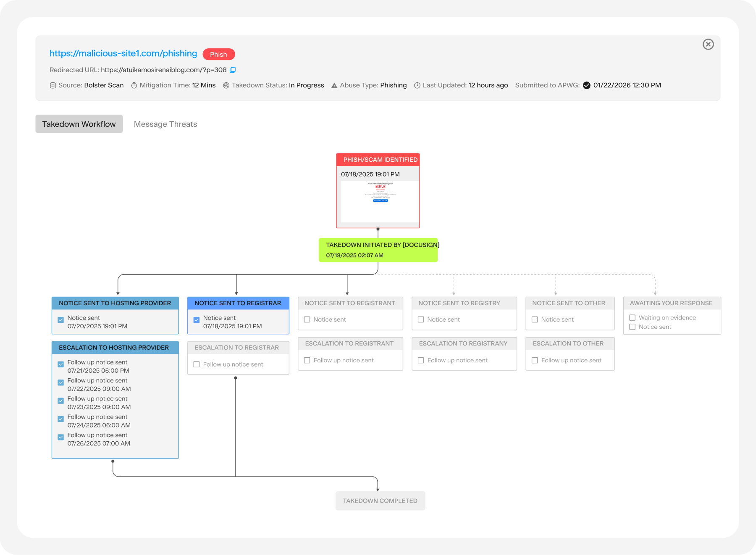Click the Abuse Type warning triangle icon
756x555 pixels.
(334, 86)
